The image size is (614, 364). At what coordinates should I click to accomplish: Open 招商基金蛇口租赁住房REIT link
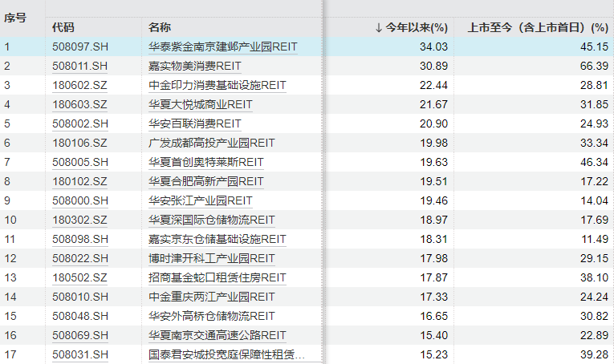(218, 277)
